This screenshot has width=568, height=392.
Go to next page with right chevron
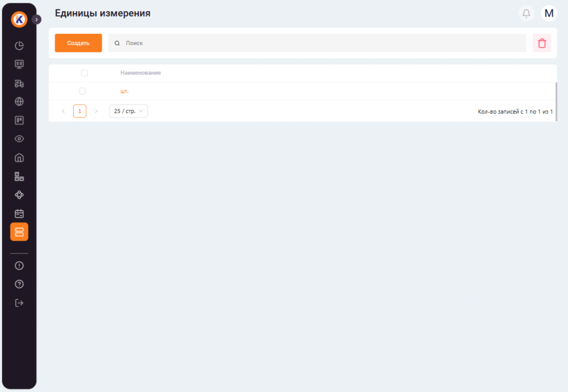point(96,111)
